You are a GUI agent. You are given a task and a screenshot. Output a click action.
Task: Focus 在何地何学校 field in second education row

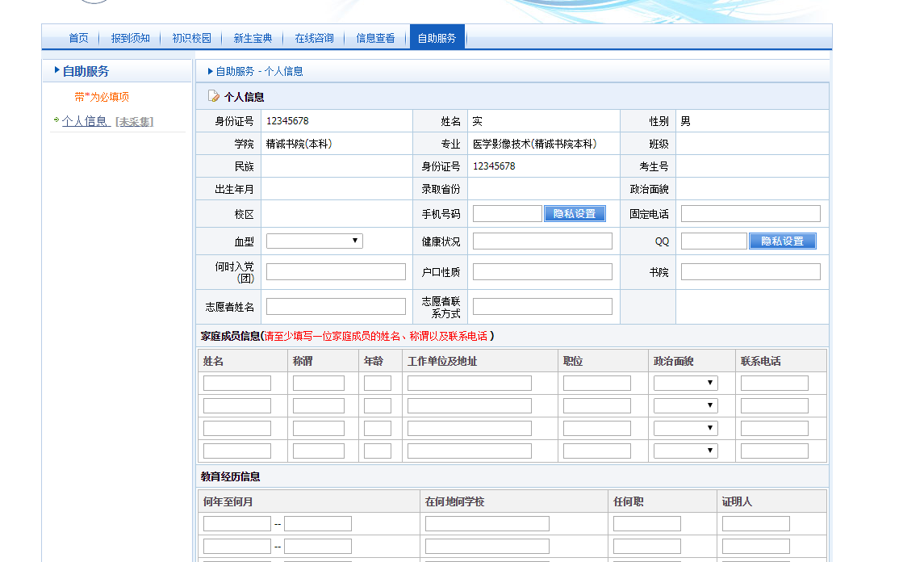(487, 546)
